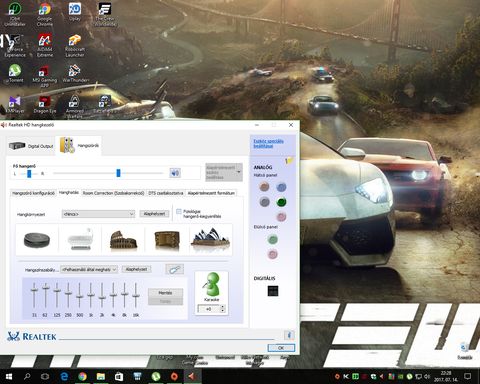Select the Sydney Opera House environment preset
Screen dimensions: 480x384
point(210,240)
